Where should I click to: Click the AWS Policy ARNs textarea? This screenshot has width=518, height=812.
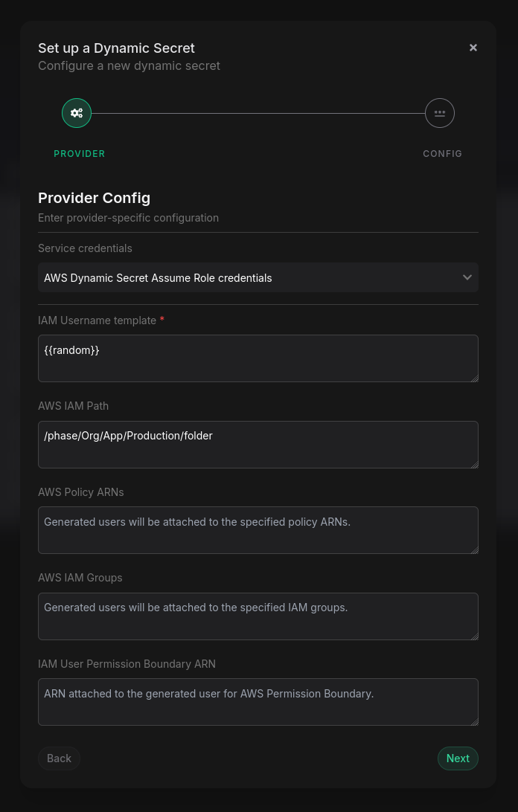[x=258, y=530]
